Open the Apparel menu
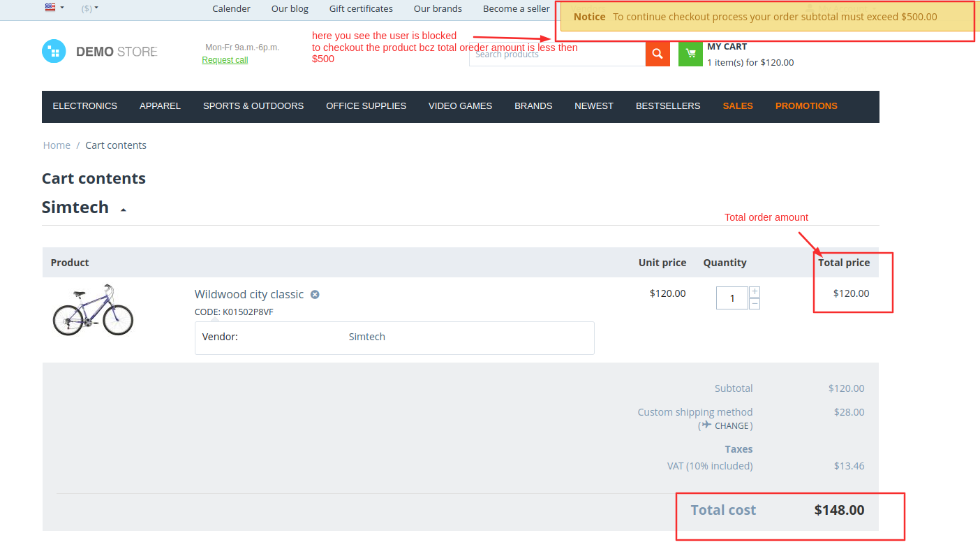The image size is (980, 547). (x=160, y=106)
